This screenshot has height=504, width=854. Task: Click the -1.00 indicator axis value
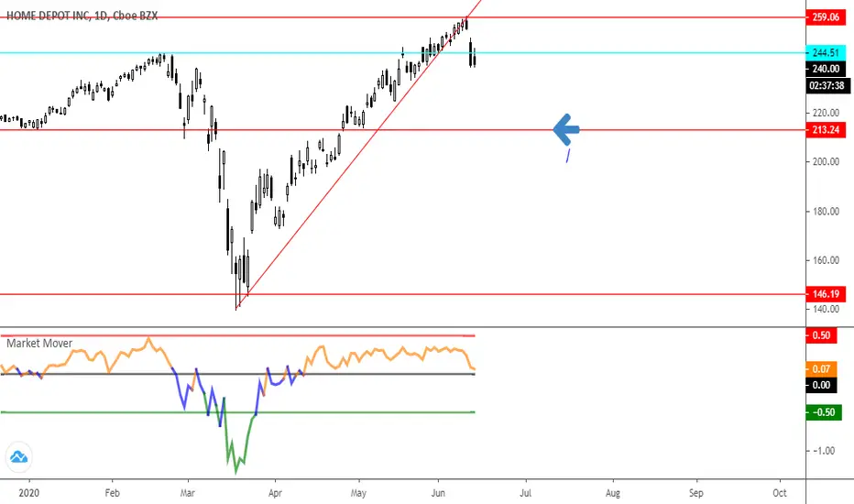(x=824, y=451)
